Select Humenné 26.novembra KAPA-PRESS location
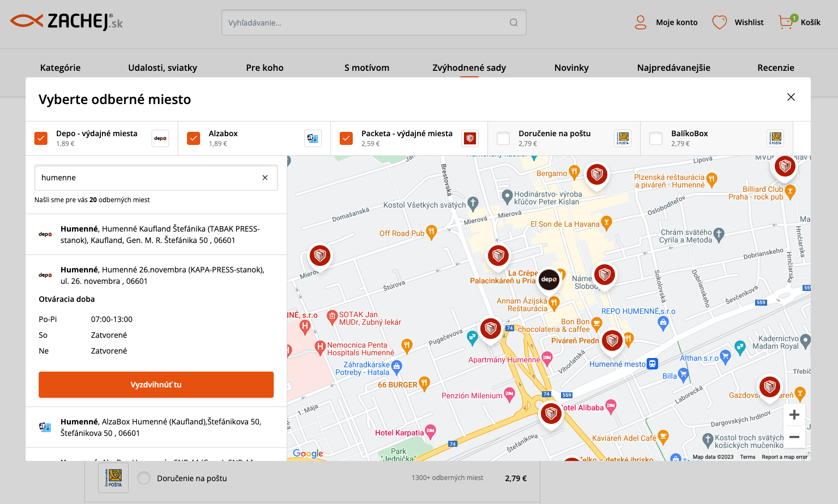 (x=156, y=275)
